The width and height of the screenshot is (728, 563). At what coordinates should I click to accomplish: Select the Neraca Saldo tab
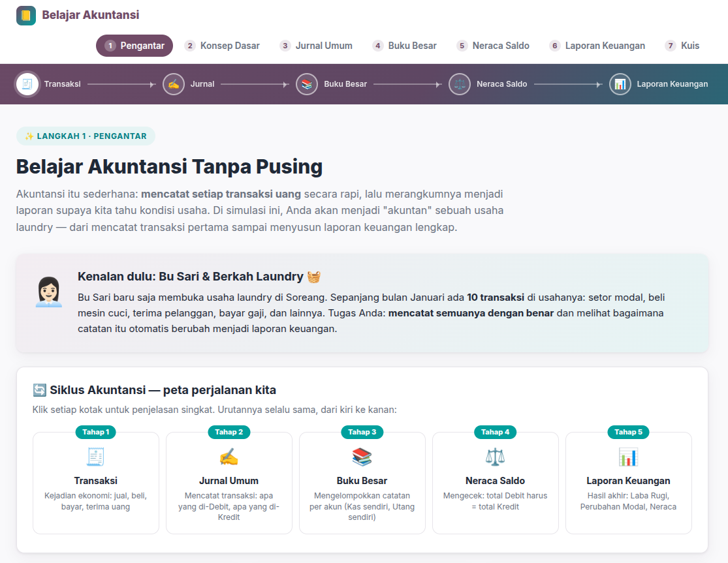pyautogui.click(x=493, y=46)
